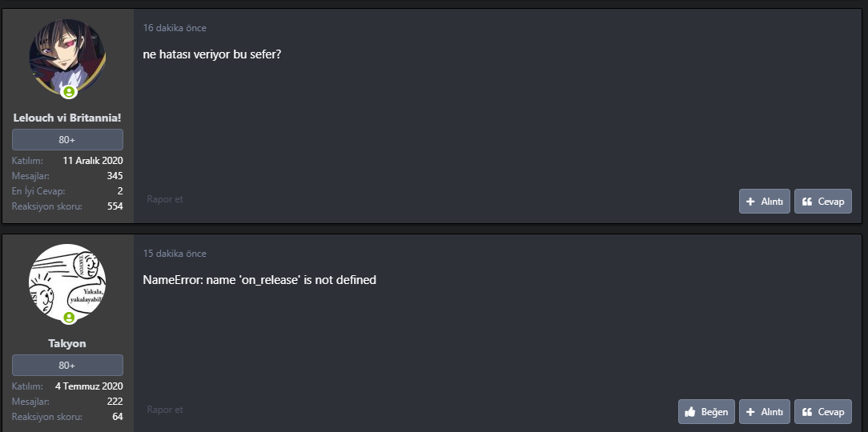Select the 80+ badge under Takyon's name

point(67,366)
